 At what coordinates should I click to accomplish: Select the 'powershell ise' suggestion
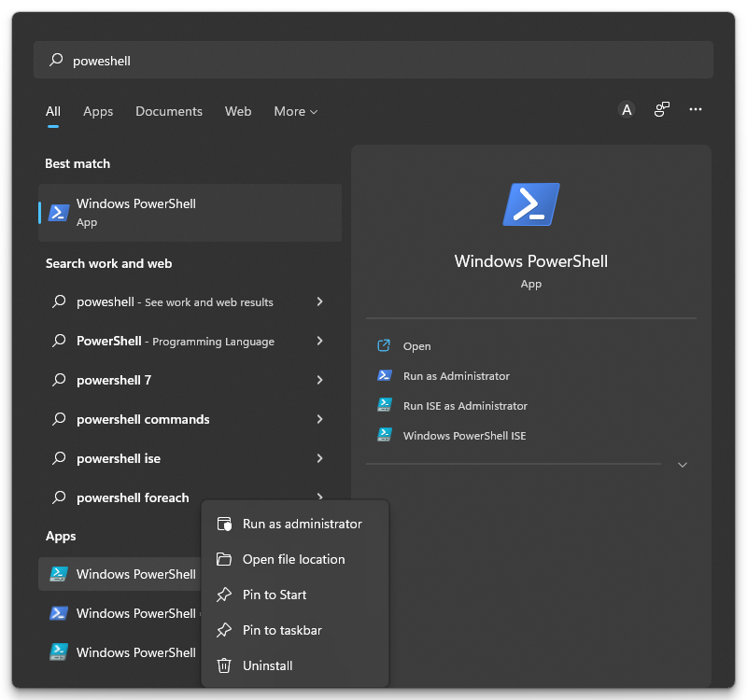click(190, 458)
